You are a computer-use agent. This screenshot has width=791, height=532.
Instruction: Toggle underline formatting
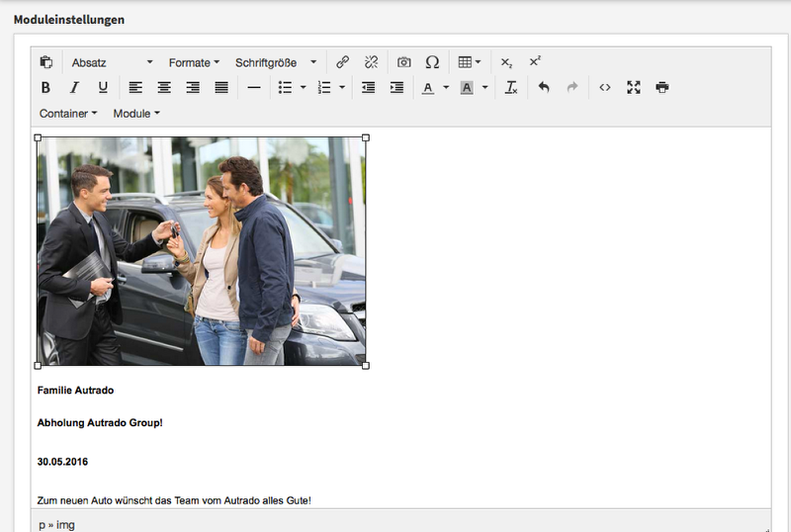coord(103,88)
